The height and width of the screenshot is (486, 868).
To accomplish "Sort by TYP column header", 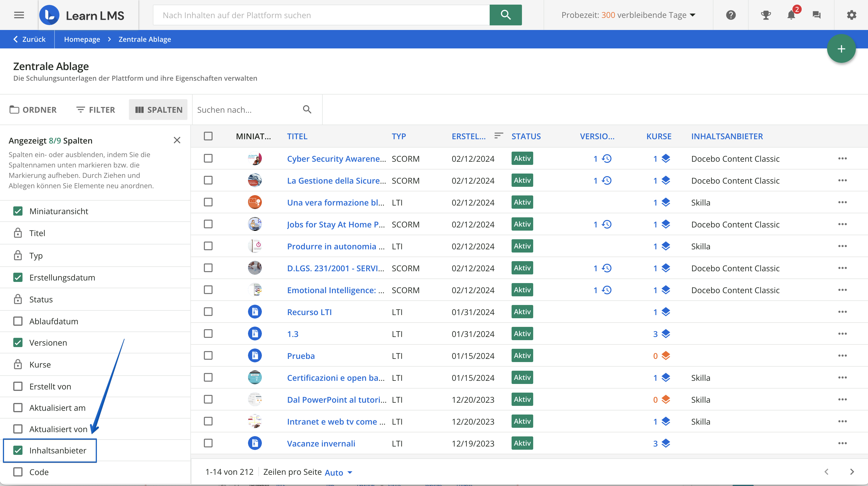I will pyautogui.click(x=399, y=136).
